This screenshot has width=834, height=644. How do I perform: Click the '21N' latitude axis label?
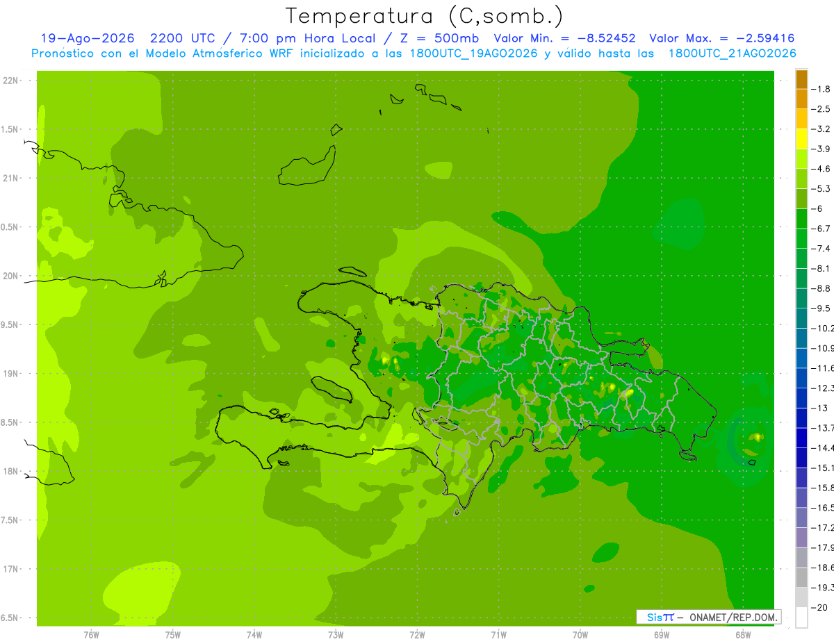tap(11, 178)
